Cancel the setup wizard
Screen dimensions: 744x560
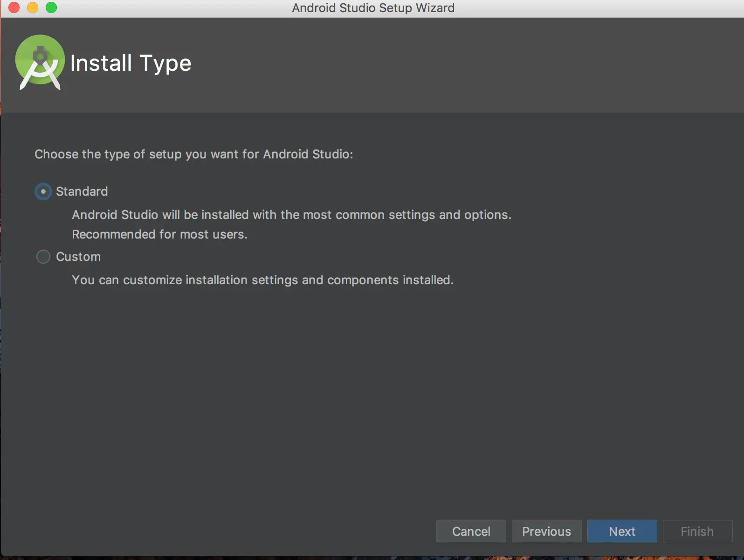pos(471,531)
